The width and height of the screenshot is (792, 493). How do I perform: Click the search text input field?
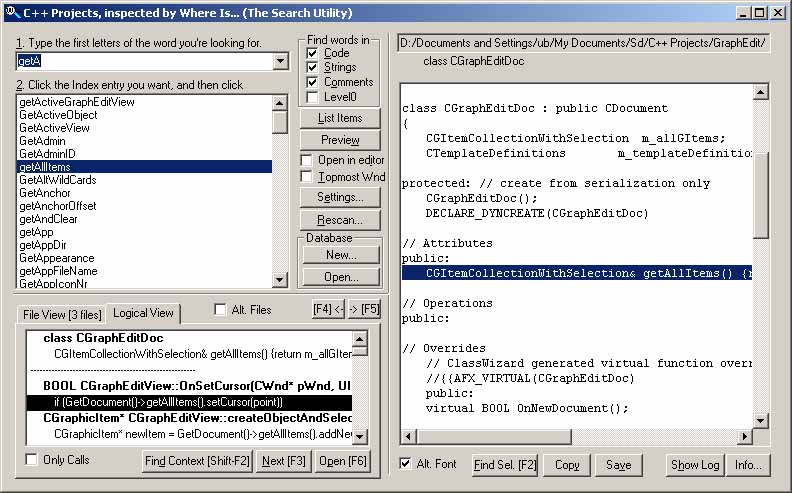144,62
